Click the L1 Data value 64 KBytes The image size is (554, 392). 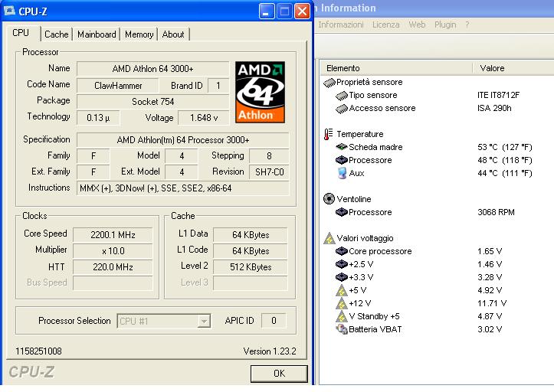point(251,235)
